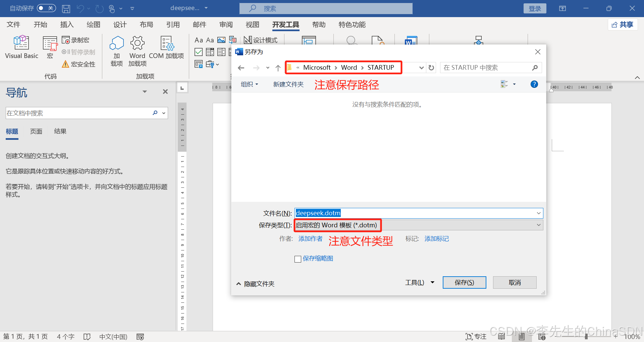The height and width of the screenshot is (342, 644).
Task: Switch to the 审阅 (Review) tab
Action: (x=226, y=24)
